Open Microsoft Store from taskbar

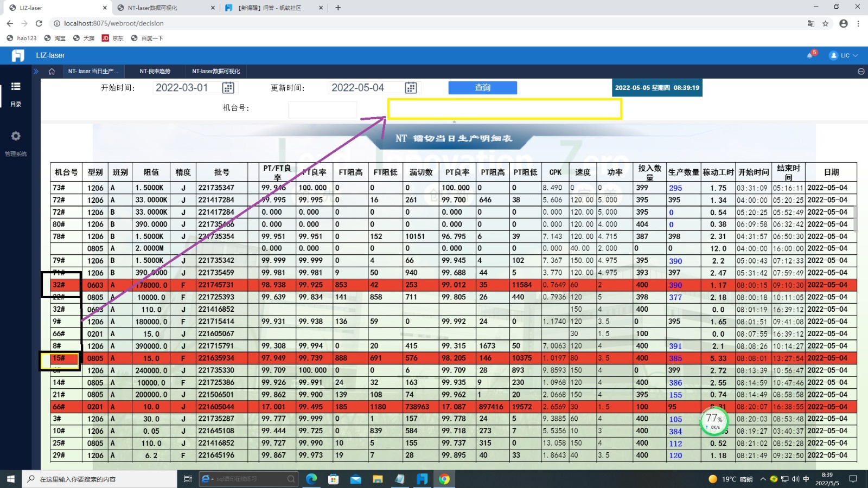click(x=334, y=479)
